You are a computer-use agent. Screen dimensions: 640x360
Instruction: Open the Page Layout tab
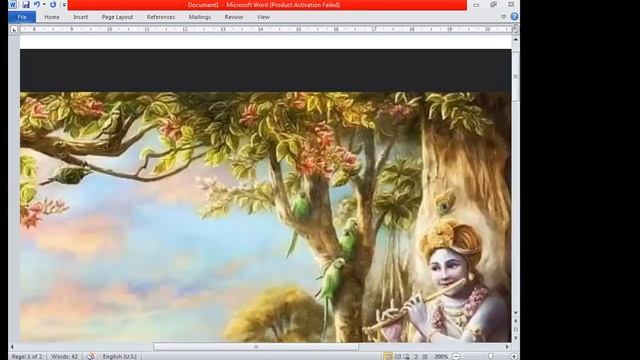point(117,17)
